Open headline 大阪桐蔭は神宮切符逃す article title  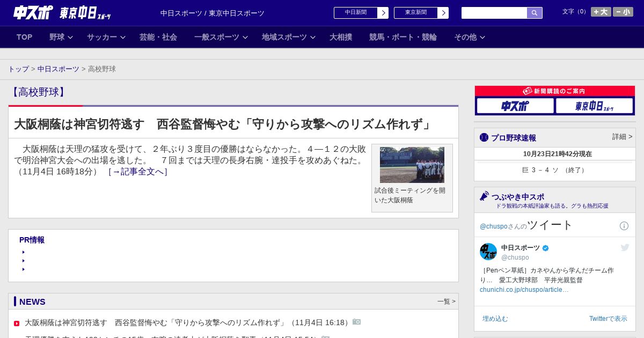223,124
